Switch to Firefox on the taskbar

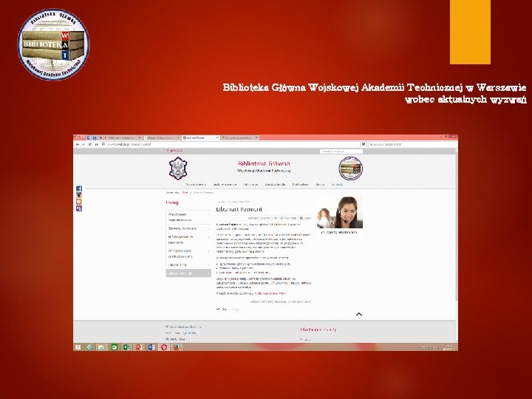point(176,347)
